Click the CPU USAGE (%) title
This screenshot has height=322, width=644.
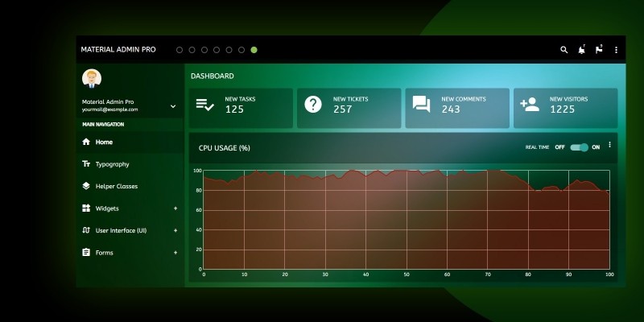tap(225, 148)
